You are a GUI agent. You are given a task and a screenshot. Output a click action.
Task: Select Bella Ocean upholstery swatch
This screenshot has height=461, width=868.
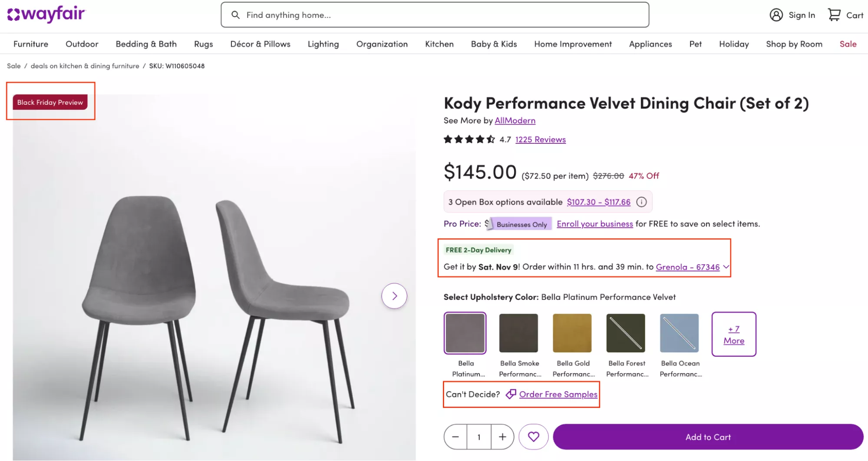[x=680, y=333]
